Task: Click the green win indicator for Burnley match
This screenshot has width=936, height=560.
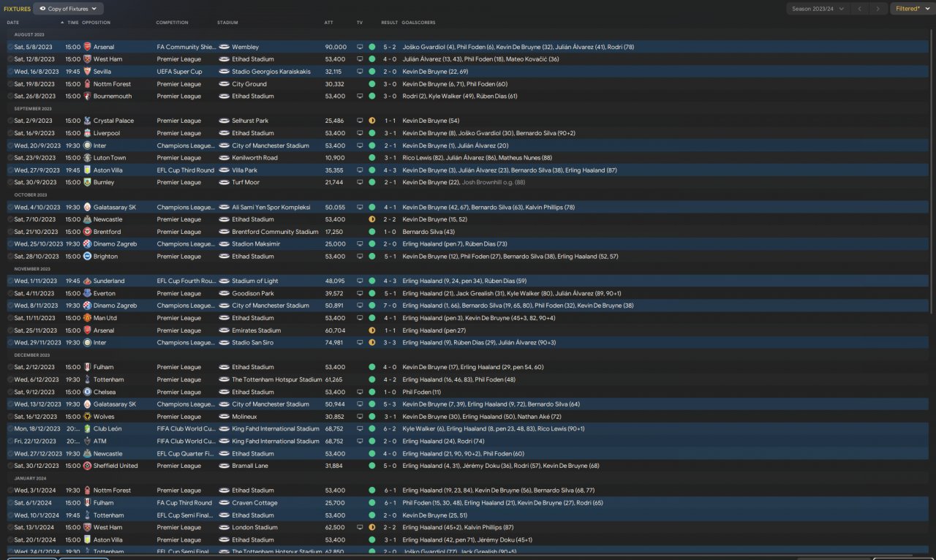Action: click(x=371, y=183)
